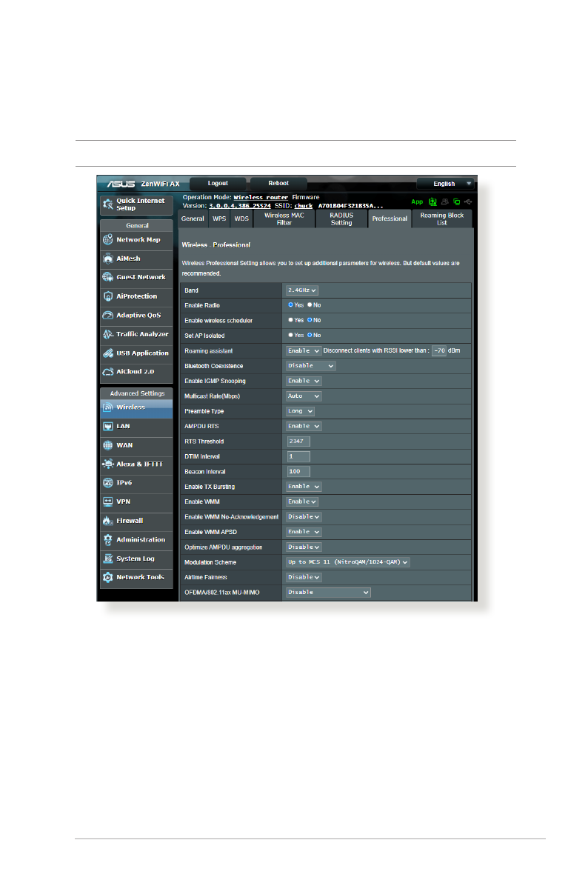The width and height of the screenshot is (588, 886).
Task: Click the Reboot button
Action: 278,184
